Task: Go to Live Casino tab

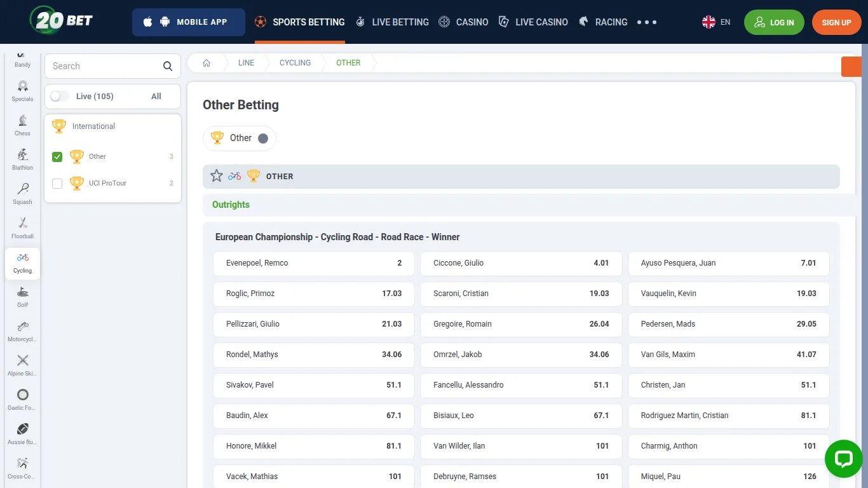Action: [533, 22]
